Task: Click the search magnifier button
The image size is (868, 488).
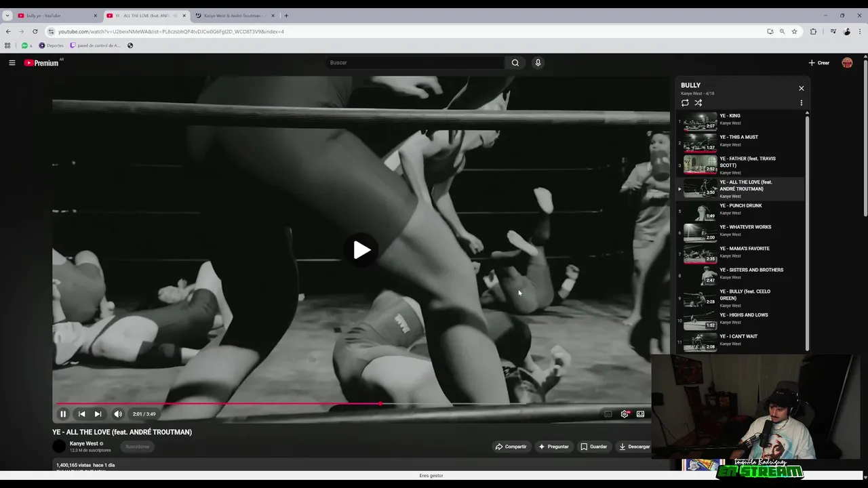Action: tap(515, 63)
